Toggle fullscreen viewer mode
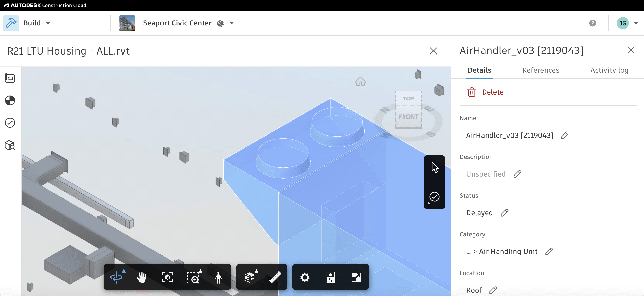644x296 pixels. tap(356, 277)
